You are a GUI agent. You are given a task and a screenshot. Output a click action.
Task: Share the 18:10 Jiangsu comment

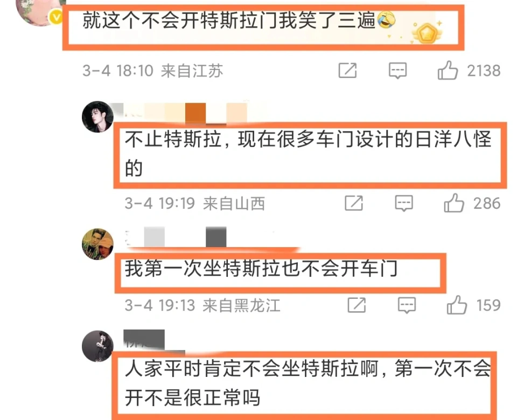[348, 70]
